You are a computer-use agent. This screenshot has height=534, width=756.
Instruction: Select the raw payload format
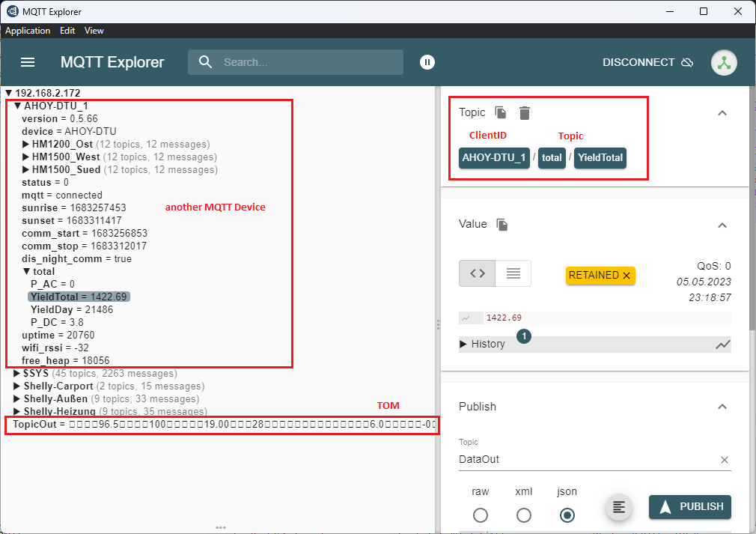pos(481,515)
